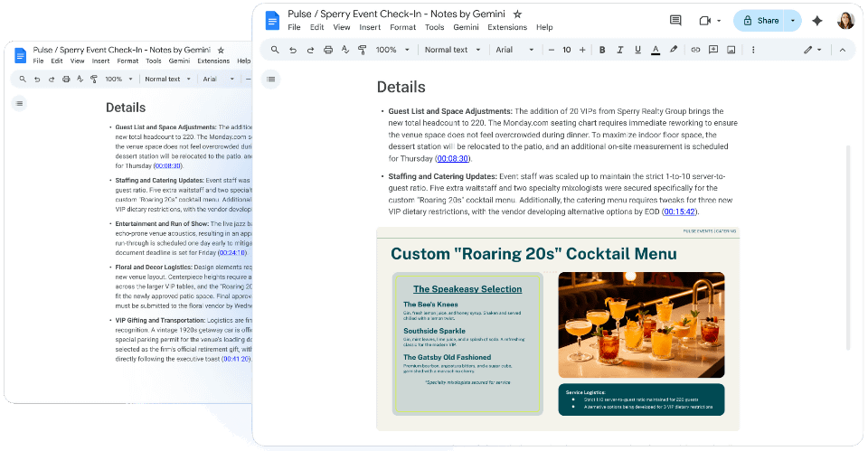This screenshot has height=451, width=868.
Task: Select paint format tool in front toolbar
Action: coord(363,50)
